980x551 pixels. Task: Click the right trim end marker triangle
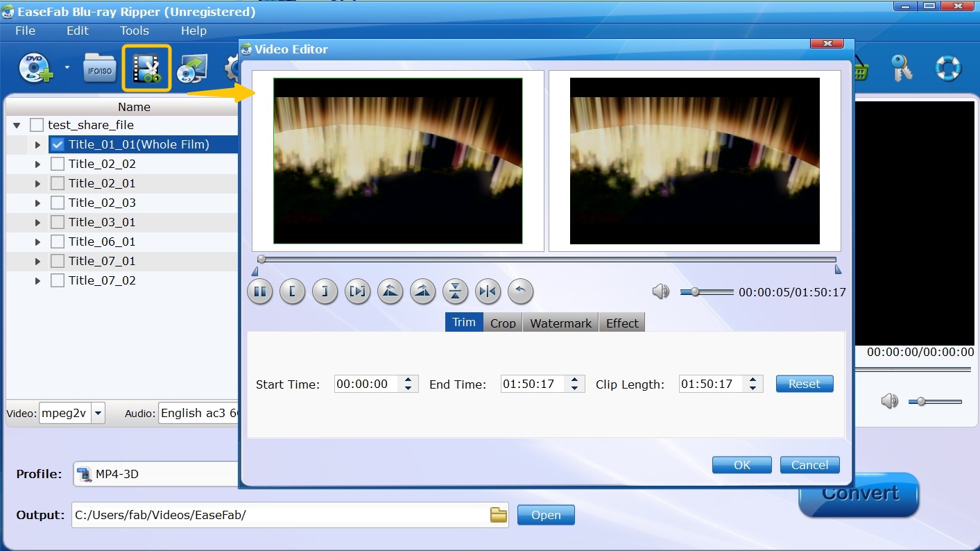[838, 270]
